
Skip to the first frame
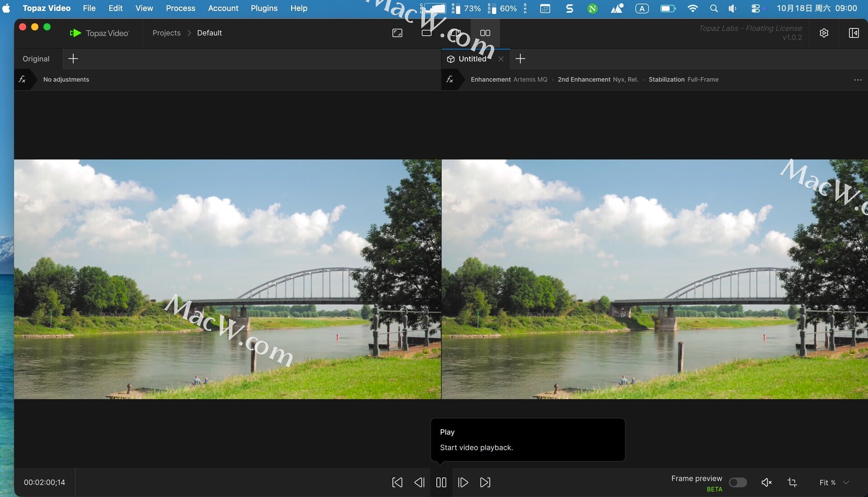tap(397, 483)
